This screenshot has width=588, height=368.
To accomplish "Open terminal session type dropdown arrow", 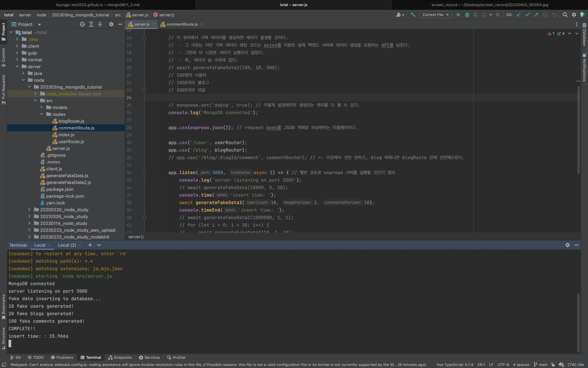I will 99,245.
